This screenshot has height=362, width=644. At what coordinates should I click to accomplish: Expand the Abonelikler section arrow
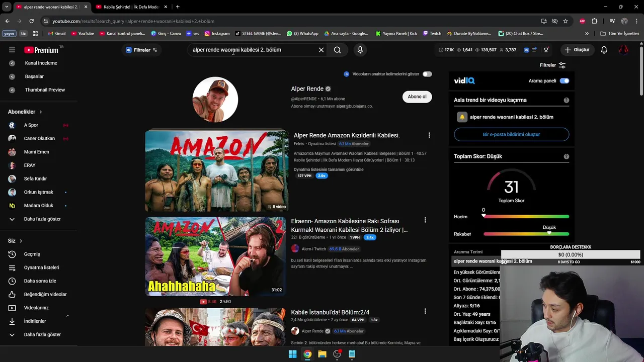(41, 112)
